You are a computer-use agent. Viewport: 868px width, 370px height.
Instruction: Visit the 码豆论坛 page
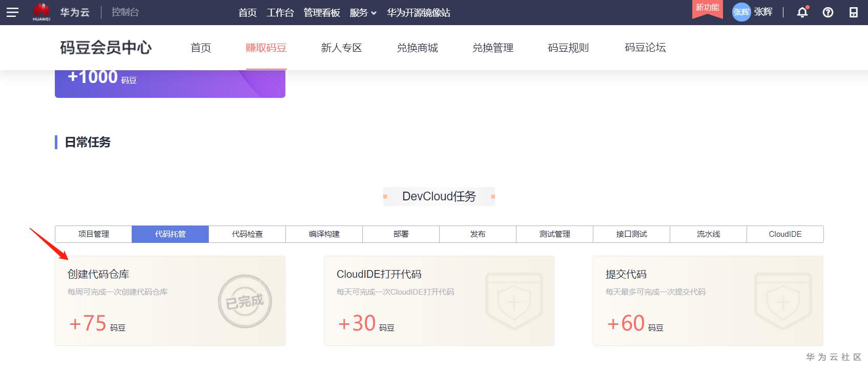[x=645, y=48]
